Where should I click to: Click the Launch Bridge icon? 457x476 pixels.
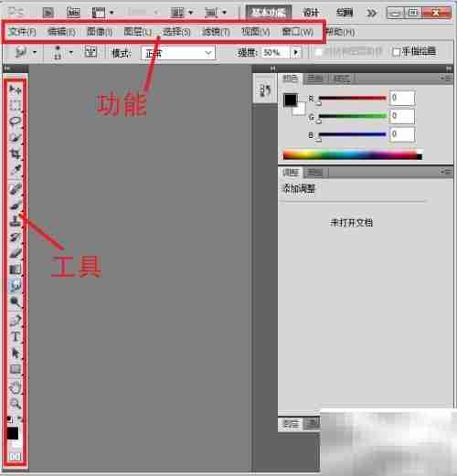(48, 13)
